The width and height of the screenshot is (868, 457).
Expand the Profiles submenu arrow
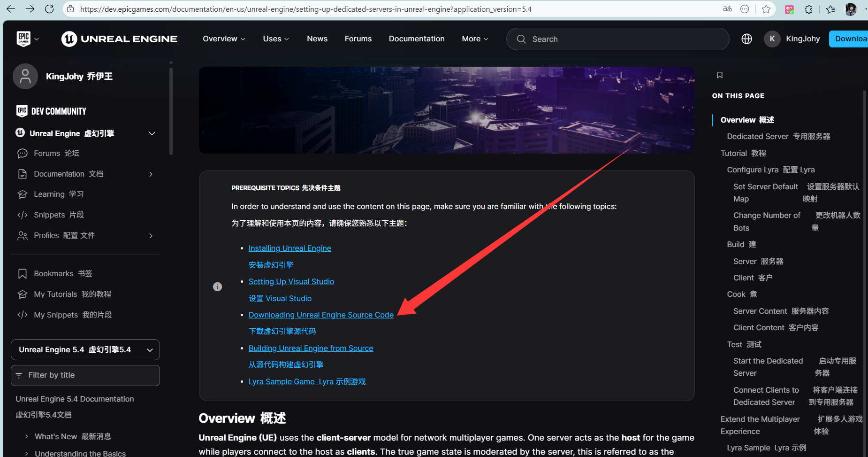click(x=151, y=236)
